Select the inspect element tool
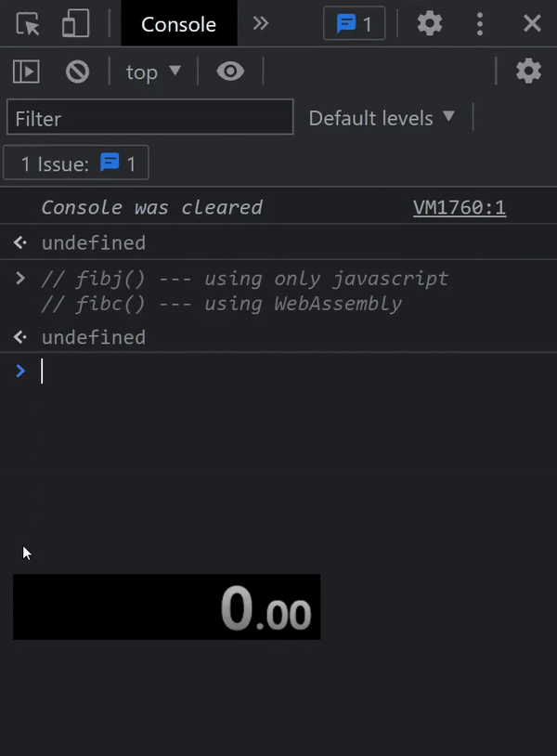557x756 pixels. [x=28, y=24]
